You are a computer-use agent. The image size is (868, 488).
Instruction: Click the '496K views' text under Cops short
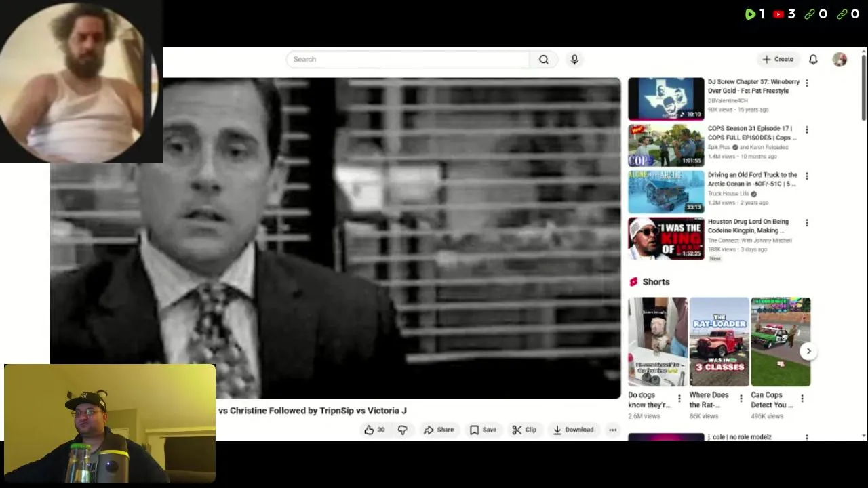[x=767, y=416]
